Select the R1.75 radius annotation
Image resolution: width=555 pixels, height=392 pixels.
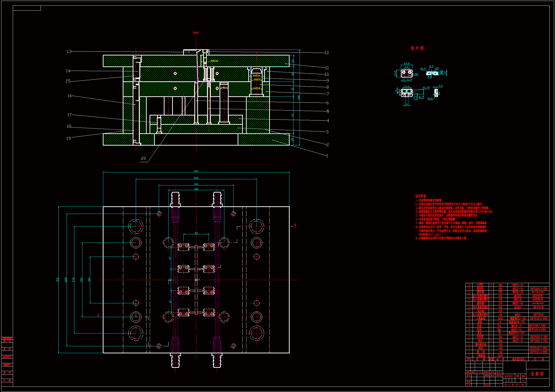tap(426, 88)
